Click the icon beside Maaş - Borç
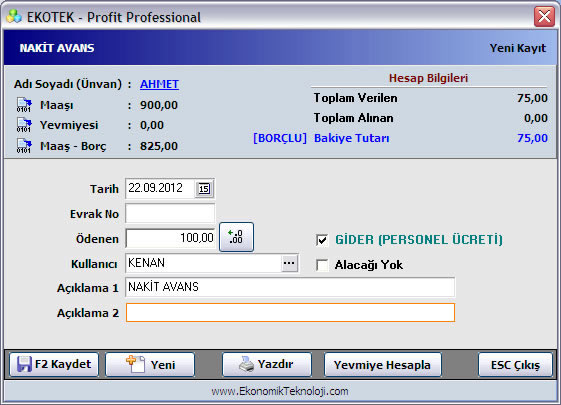This screenshot has height=405, width=561. pos(24,146)
